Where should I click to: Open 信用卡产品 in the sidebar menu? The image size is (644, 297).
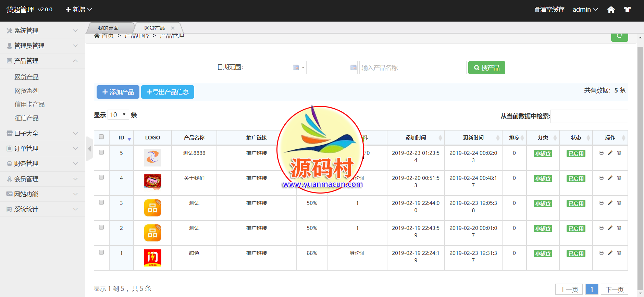29,104
